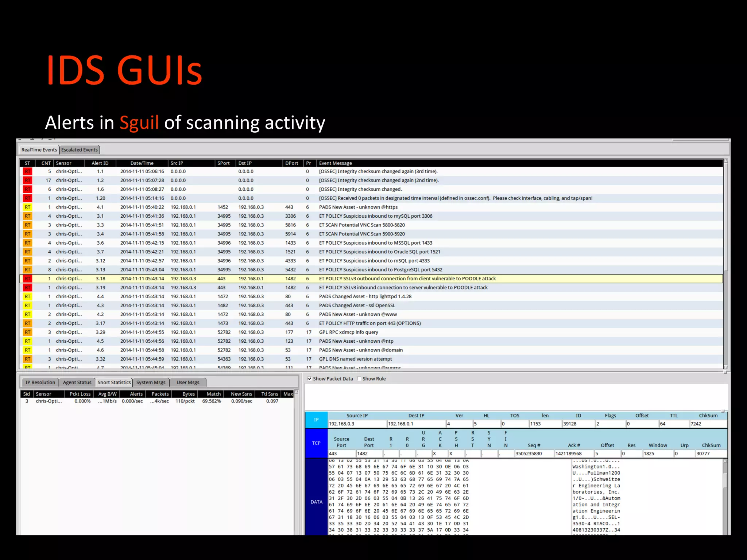This screenshot has height=560, width=747.
Task: Select the Snort Statistics tab
Action: pos(114,382)
